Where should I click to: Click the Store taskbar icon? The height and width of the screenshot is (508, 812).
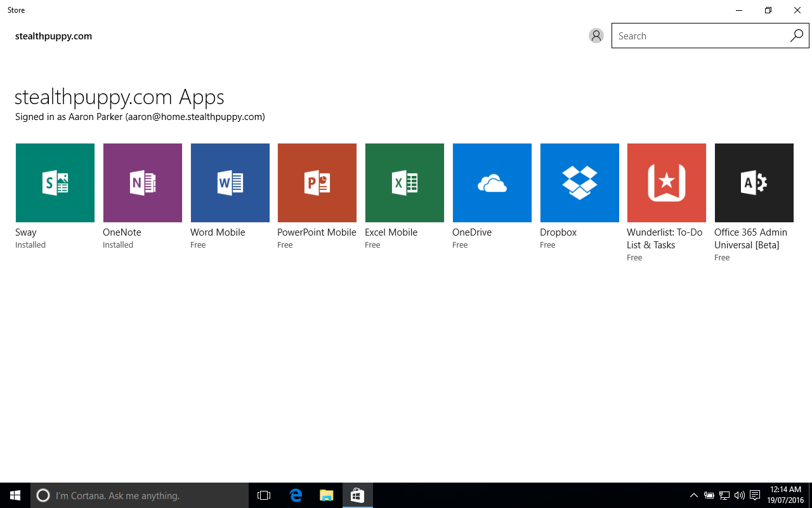tap(358, 495)
